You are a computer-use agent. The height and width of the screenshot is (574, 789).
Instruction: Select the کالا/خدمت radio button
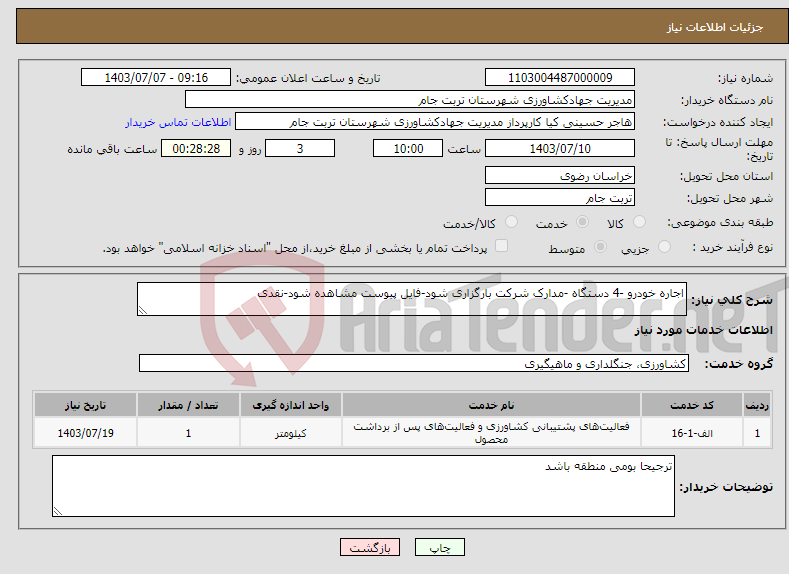(x=511, y=222)
